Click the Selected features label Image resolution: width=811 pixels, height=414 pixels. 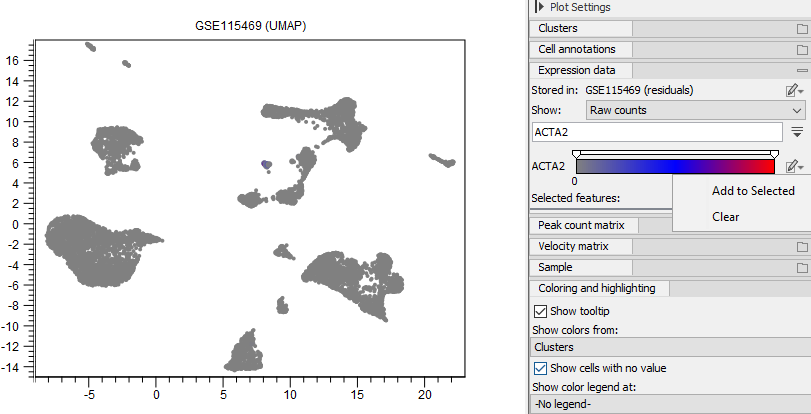pyautogui.click(x=576, y=198)
